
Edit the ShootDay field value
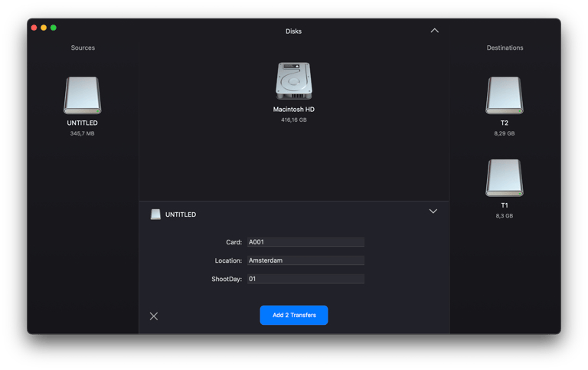click(305, 279)
